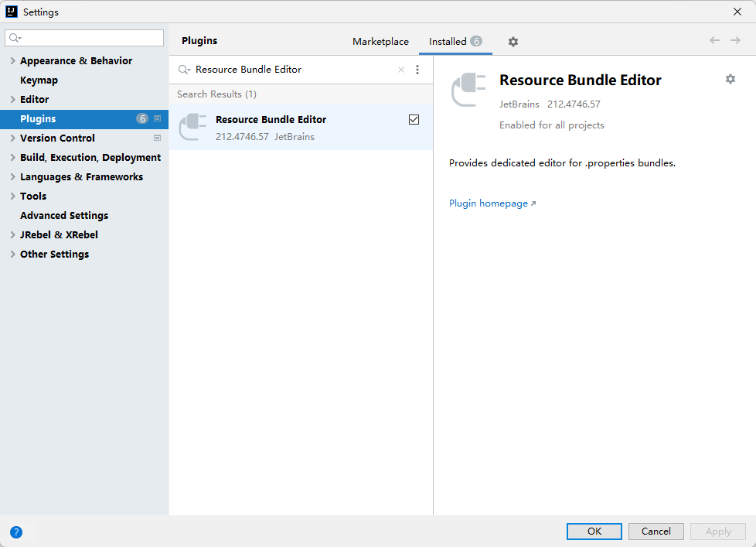Switch to the Marketplace tab
This screenshot has height=547, width=756.
380,42
